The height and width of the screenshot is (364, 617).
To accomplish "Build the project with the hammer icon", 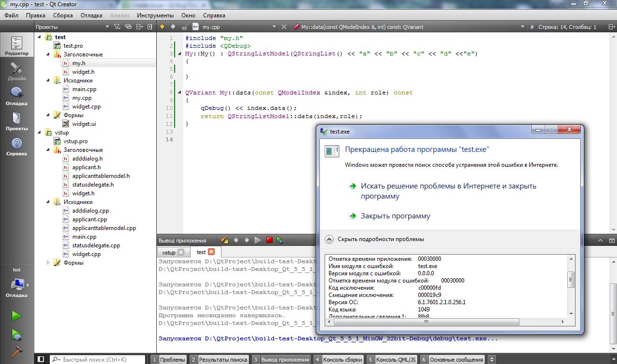I will (x=17, y=352).
